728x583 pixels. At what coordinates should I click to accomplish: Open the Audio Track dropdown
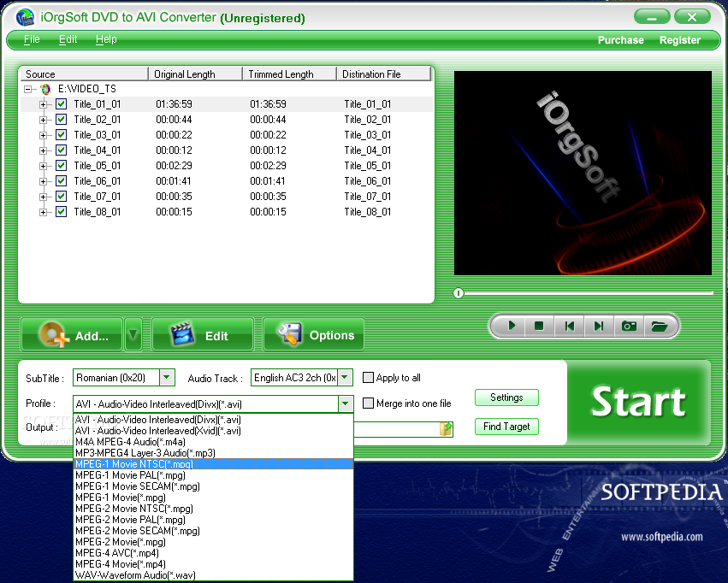pos(345,378)
